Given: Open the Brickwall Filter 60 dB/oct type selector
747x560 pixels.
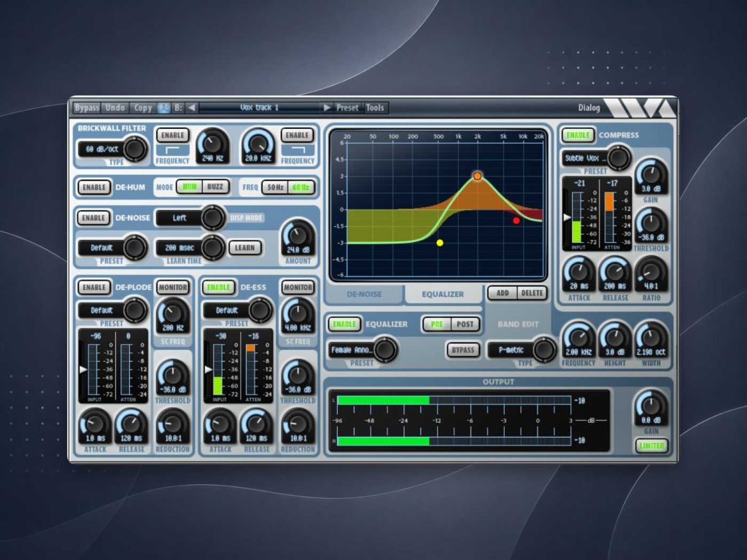Looking at the screenshot, I should [x=112, y=149].
